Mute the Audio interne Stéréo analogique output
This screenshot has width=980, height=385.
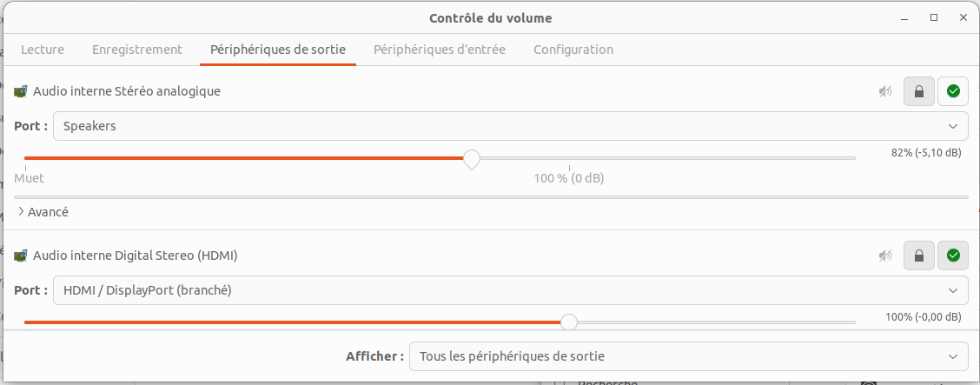click(x=885, y=92)
